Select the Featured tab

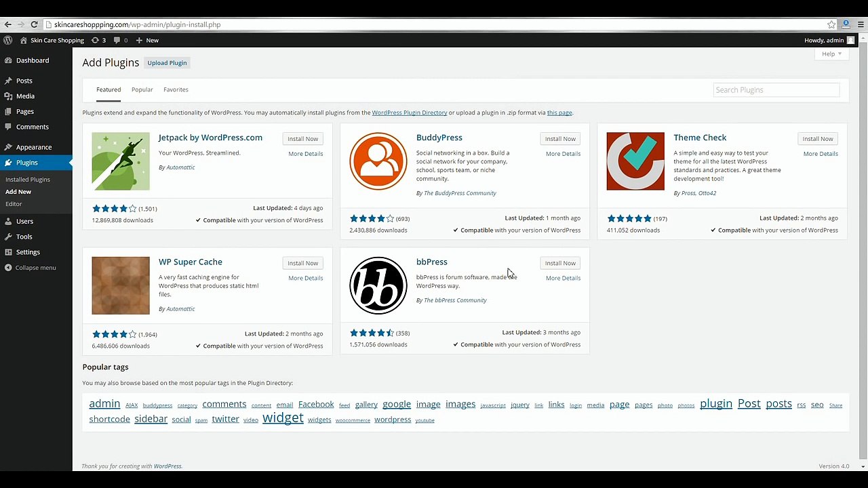[108, 89]
